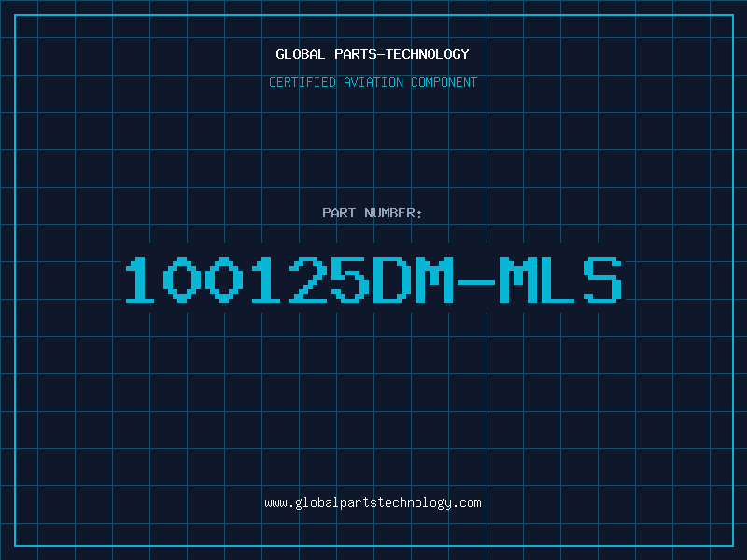This screenshot has height=560, width=747.
Task: Select the word CERTIFIED in the subtitle
Action: [303, 82]
